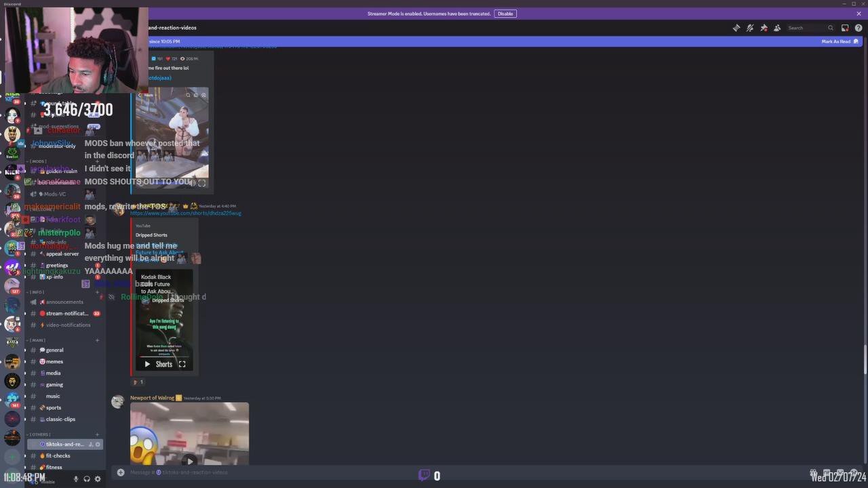Toggle the muted notification bell icon

750,28
